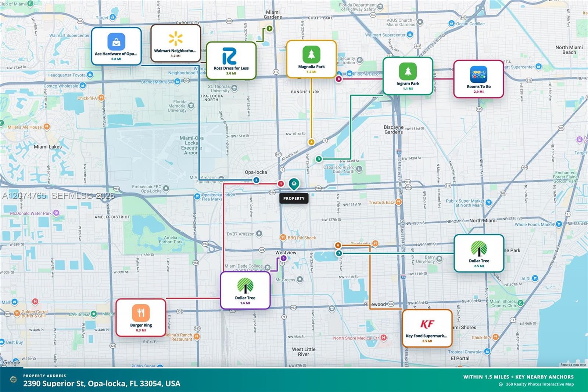
Task: Click the AMELIA DISTRICT label
Action: point(112,217)
